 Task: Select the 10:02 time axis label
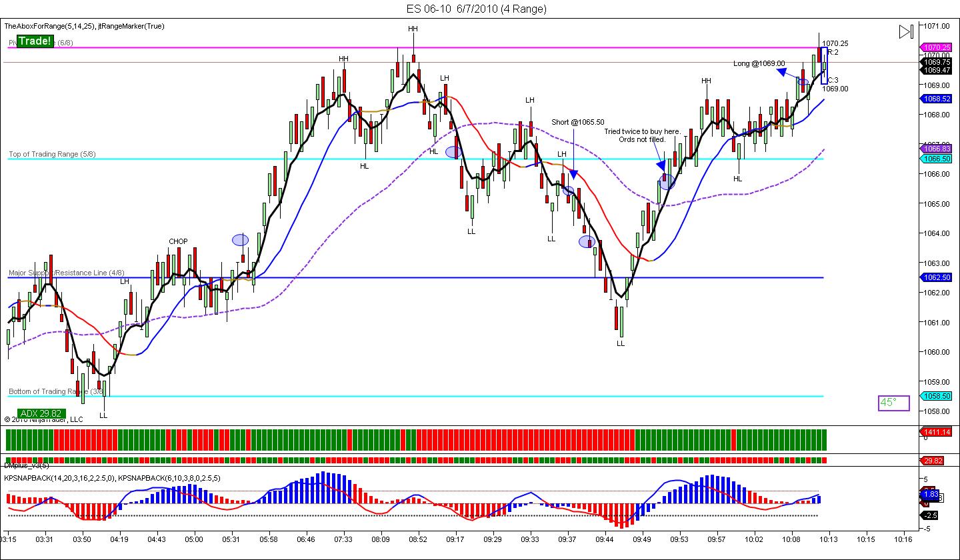(754, 538)
